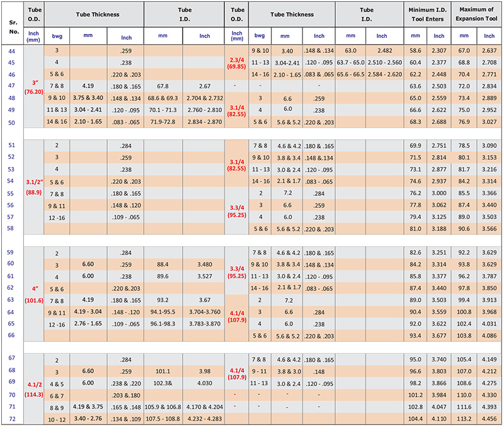Click the cell "65.6 - 66.5"

pos(350,74)
